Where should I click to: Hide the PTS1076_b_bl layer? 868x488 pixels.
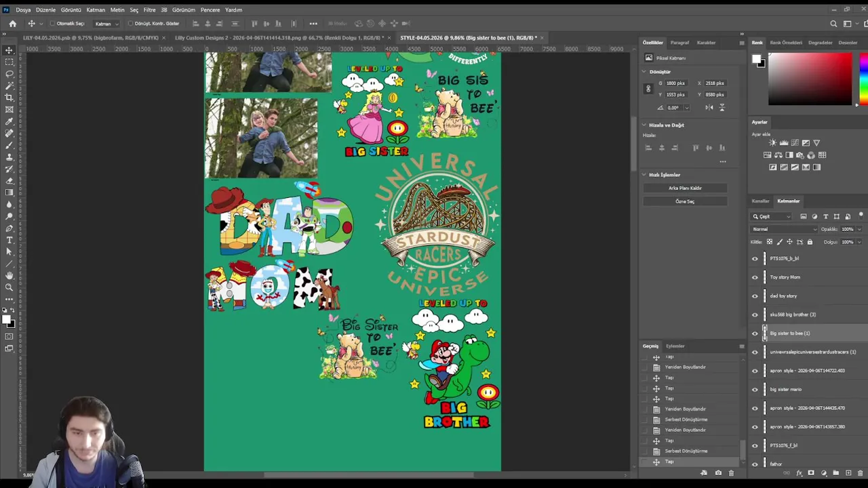(755, 258)
